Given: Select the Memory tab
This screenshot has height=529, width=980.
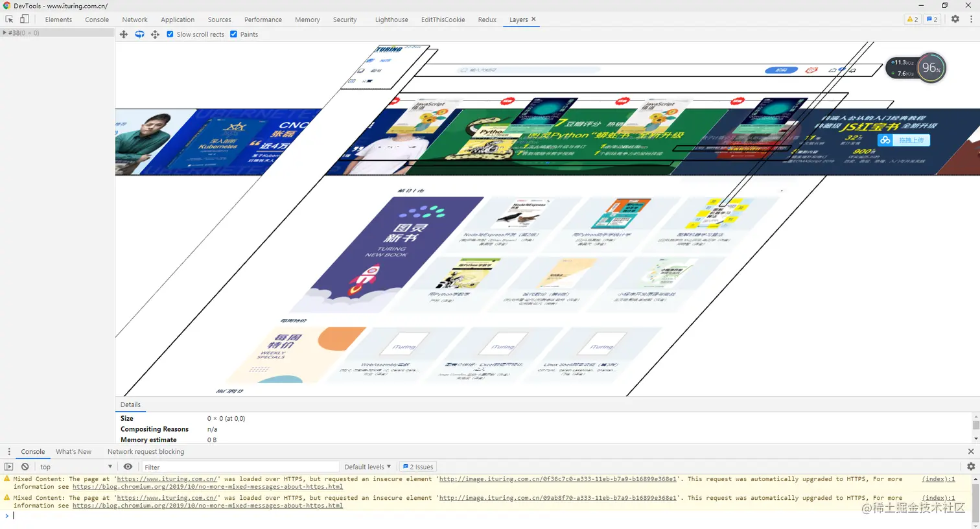Looking at the screenshot, I should 307,19.
